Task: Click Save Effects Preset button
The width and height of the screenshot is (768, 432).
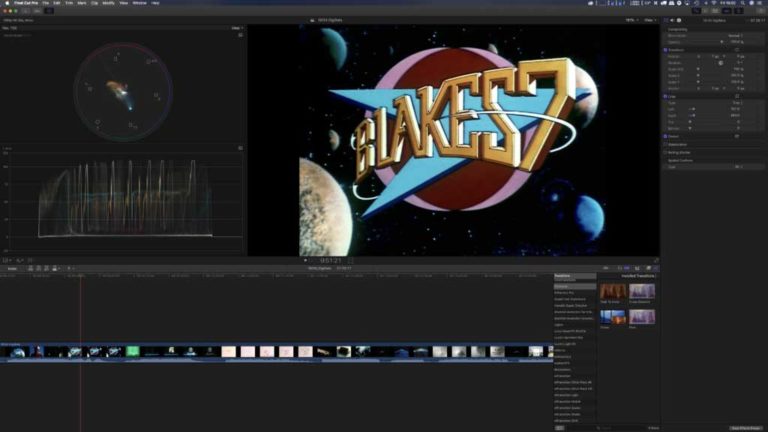Action: (x=746, y=428)
